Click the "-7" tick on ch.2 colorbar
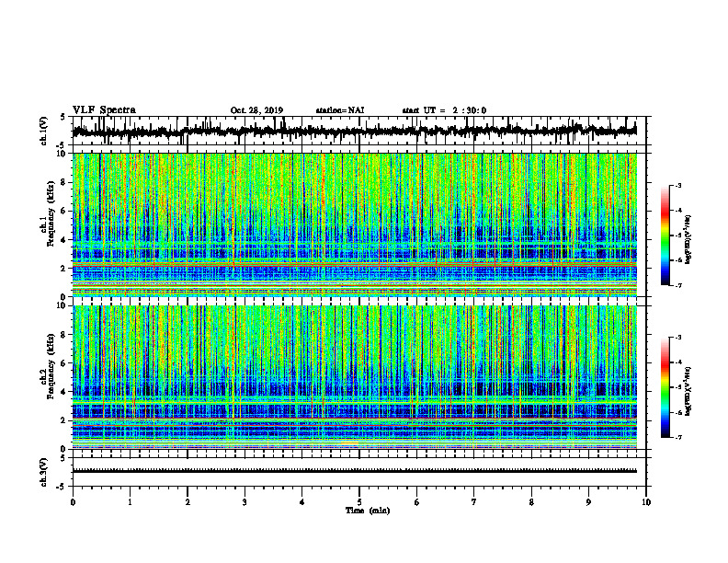This screenshot has width=728, height=563. [678, 438]
